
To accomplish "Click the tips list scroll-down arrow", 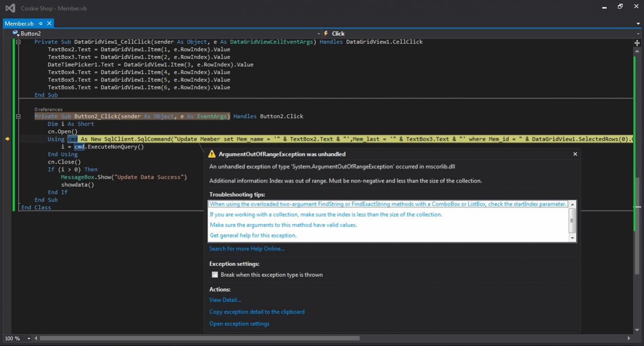I will click(x=572, y=238).
